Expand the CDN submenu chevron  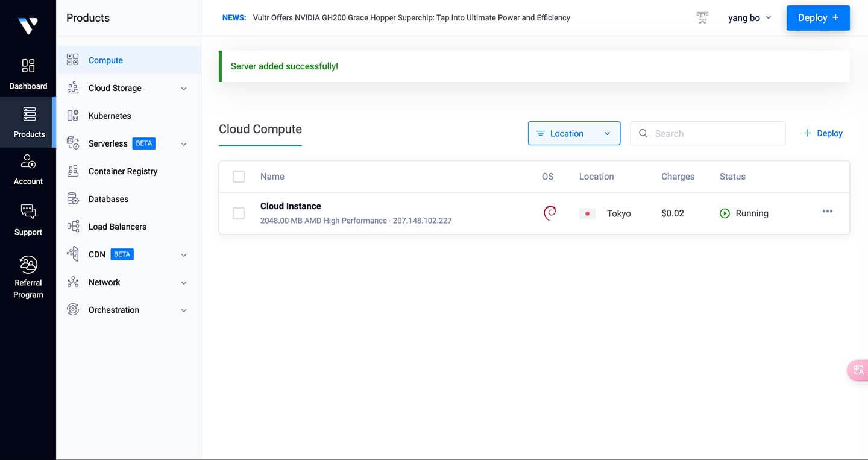[184, 255]
